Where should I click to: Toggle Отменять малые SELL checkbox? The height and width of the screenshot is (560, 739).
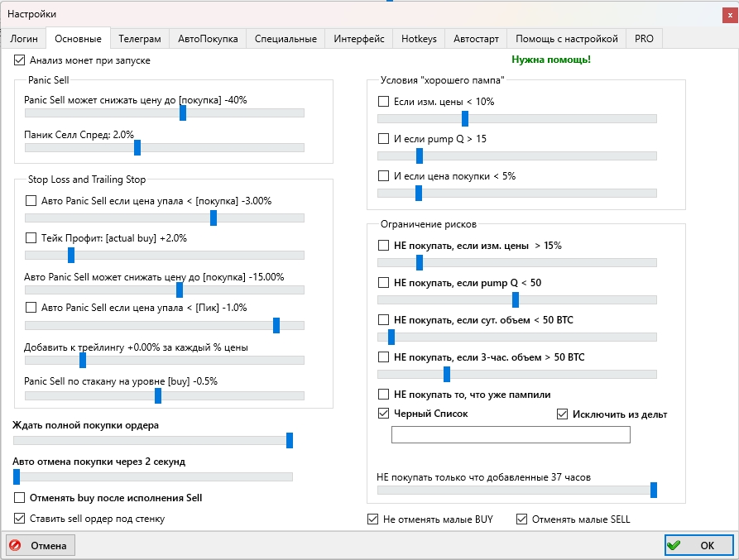coord(521,519)
